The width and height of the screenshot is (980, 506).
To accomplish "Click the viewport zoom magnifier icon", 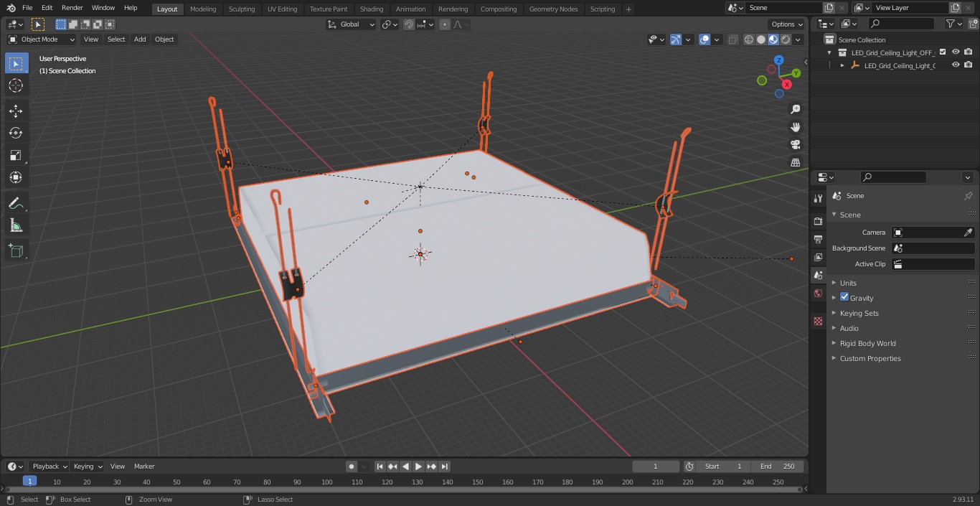I will point(796,109).
